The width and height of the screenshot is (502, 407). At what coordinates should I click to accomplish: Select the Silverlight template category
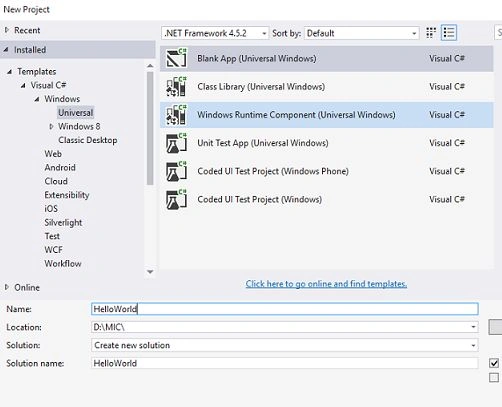pyautogui.click(x=63, y=222)
